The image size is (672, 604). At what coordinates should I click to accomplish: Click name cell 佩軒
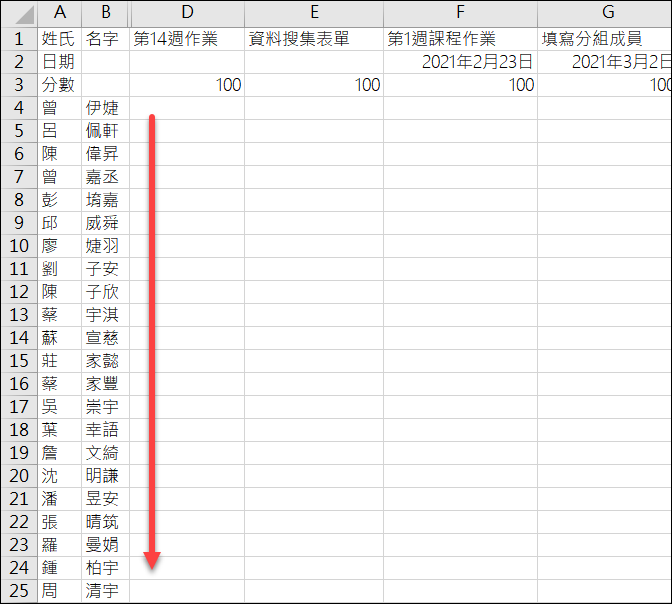coord(105,131)
